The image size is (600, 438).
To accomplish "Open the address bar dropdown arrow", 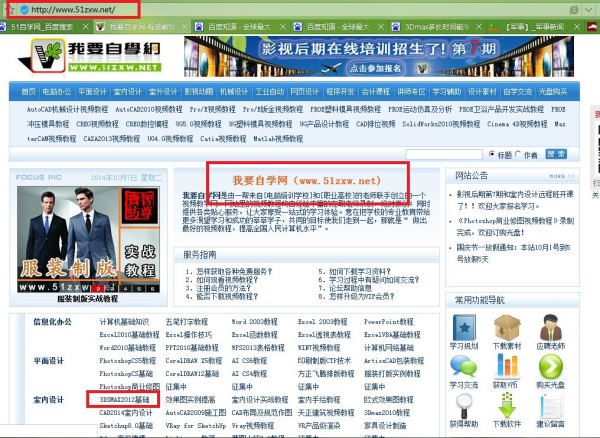I will (589, 10).
